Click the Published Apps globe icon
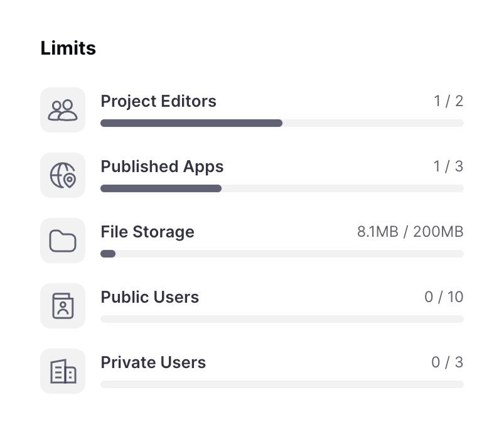504x434 pixels. tap(63, 175)
